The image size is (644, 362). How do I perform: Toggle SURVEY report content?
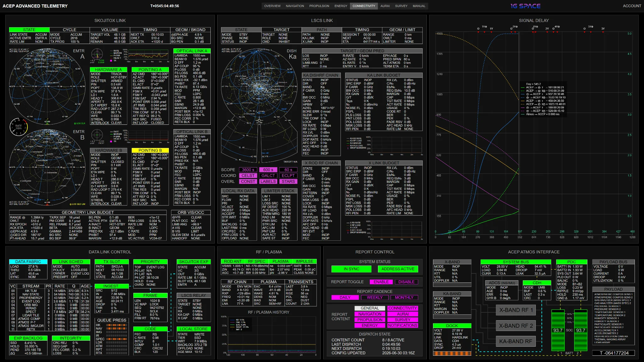(402, 320)
